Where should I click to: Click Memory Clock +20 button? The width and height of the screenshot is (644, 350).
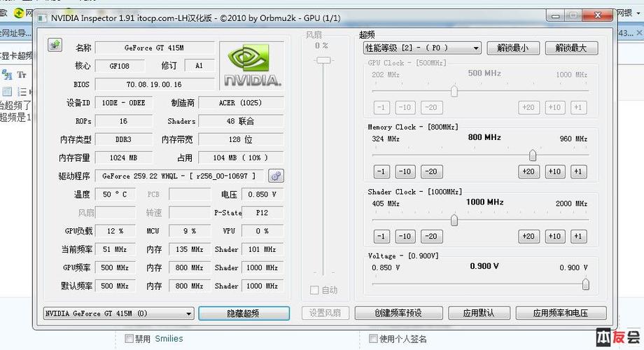click(528, 171)
